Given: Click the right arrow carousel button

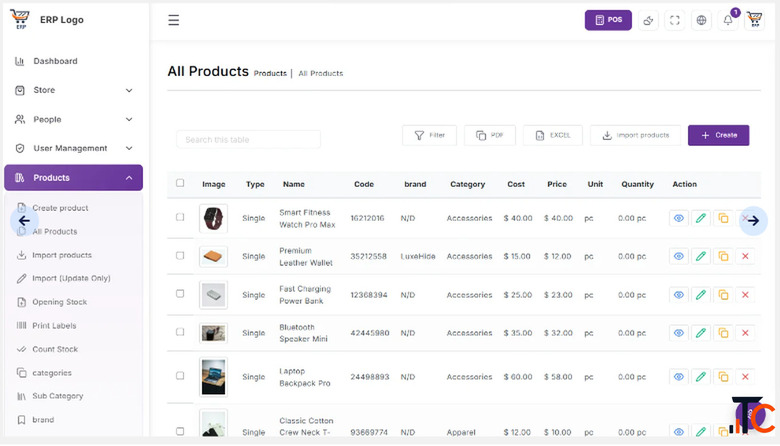Looking at the screenshot, I should 754,221.
